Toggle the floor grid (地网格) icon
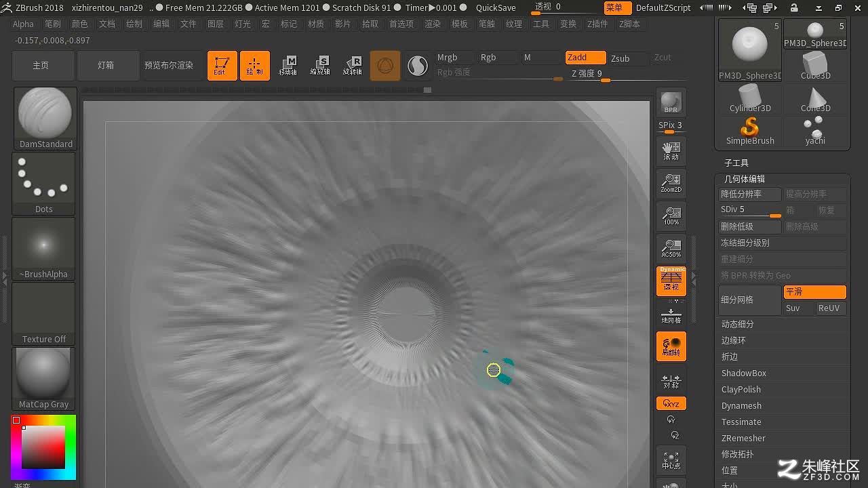This screenshot has width=868, height=488. [x=671, y=314]
